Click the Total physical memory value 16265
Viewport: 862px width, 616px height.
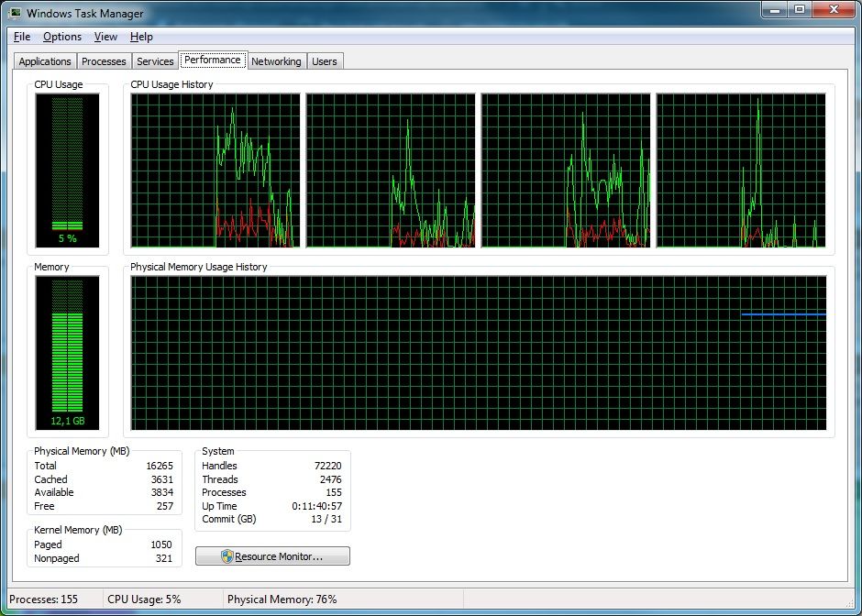pyautogui.click(x=160, y=466)
